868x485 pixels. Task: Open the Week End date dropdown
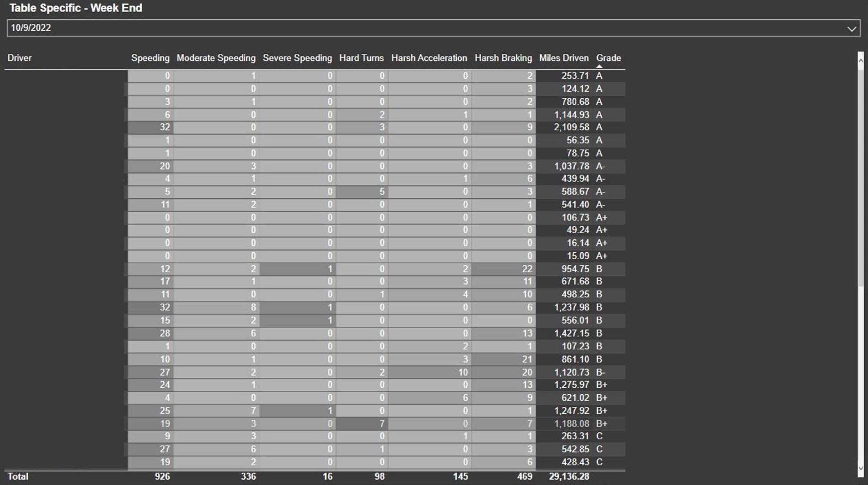point(426,28)
